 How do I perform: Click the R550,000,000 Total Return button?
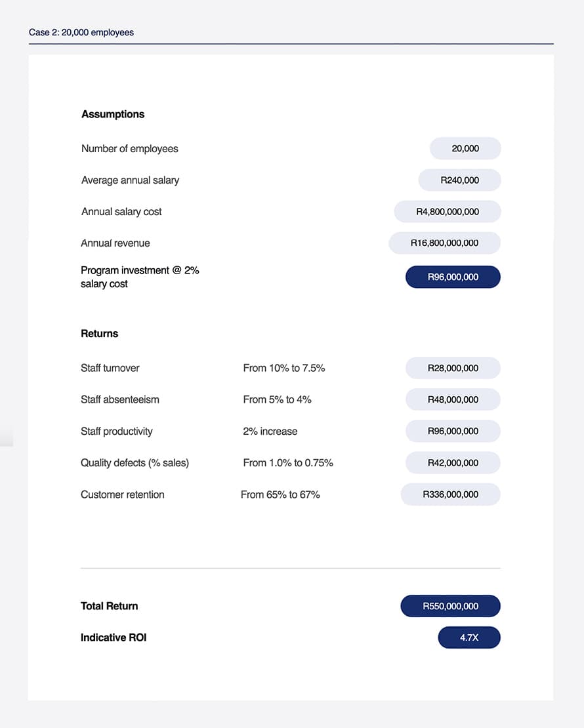[450, 606]
